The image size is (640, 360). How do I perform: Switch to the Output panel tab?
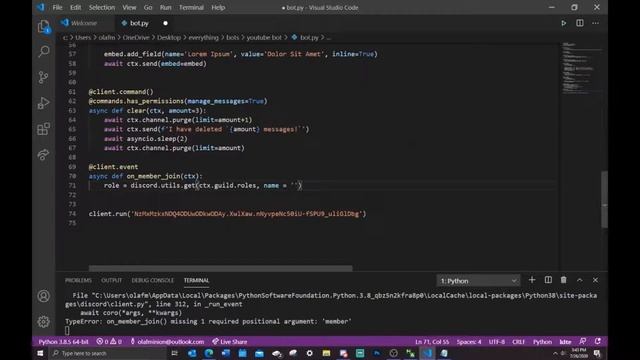(x=111, y=280)
